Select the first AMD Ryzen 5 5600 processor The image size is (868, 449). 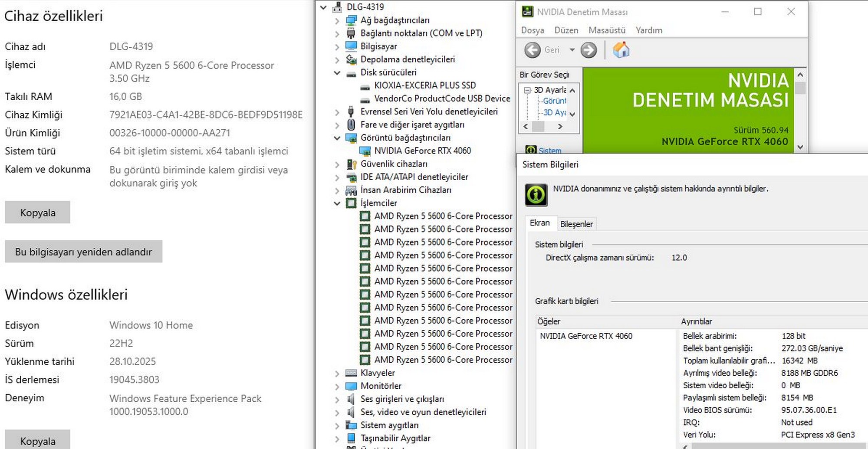pyautogui.click(x=443, y=216)
